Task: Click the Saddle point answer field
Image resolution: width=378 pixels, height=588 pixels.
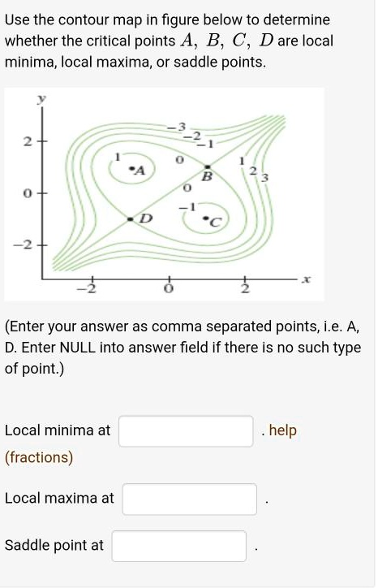Action: point(178,546)
